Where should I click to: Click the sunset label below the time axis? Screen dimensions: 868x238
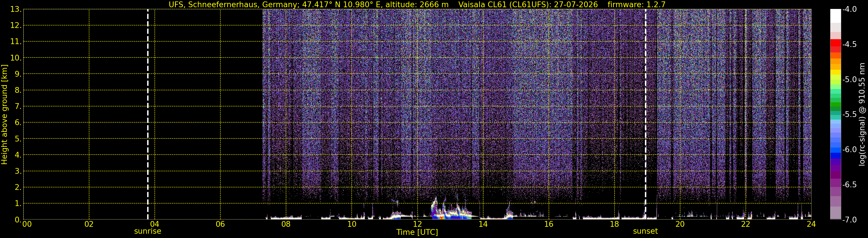(645, 231)
